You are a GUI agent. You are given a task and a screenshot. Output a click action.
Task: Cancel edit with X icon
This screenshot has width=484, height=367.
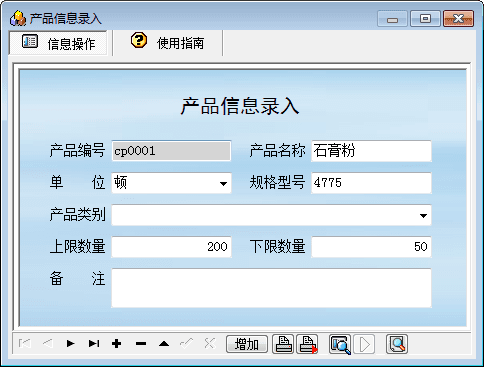tap(210, 343)
